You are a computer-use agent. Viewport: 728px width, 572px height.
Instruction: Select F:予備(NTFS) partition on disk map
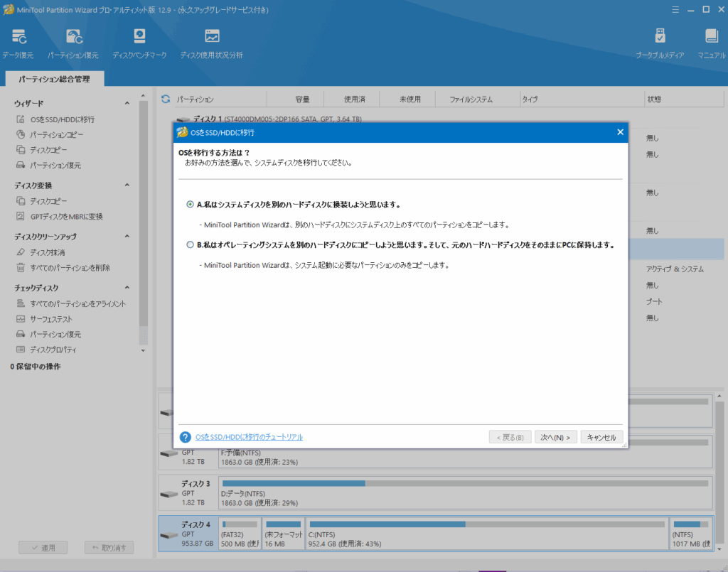[465, 458]
